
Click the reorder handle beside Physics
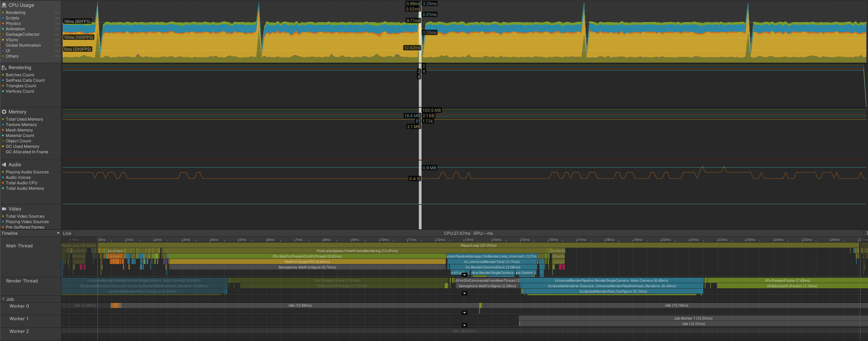57,24
